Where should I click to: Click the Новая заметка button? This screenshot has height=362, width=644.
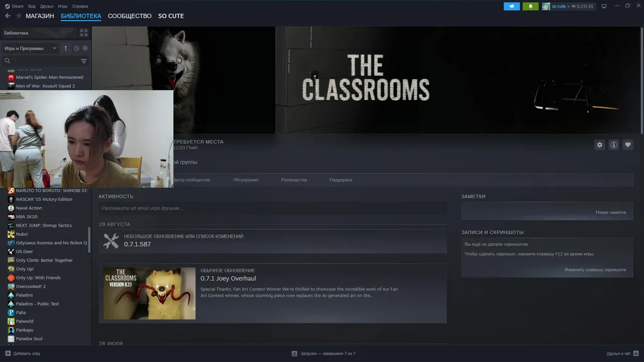pyautogui.click(x=611, y=212)
